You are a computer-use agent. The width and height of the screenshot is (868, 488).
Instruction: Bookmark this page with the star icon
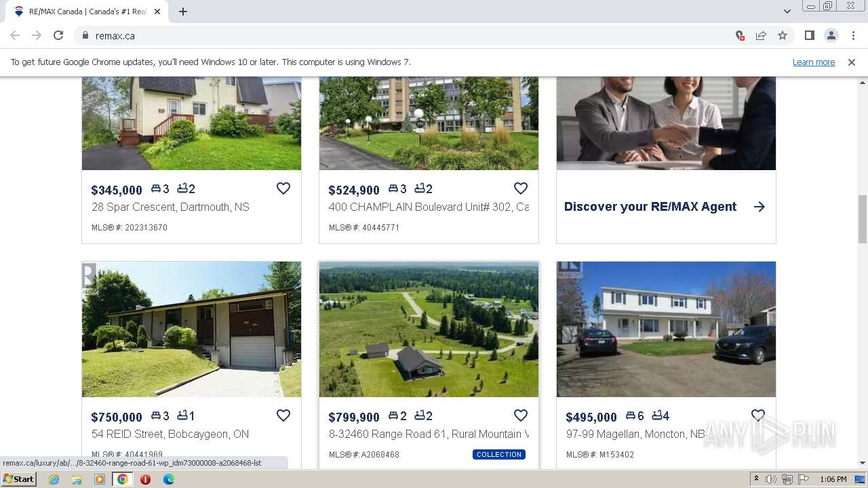tap(783, 35)
